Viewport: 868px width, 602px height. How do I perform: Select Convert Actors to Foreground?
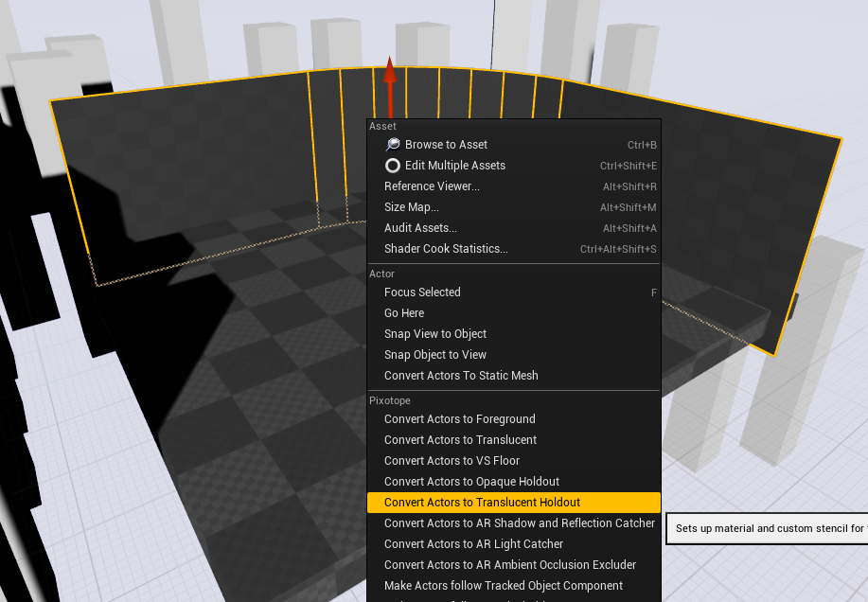tap(460, 419)
